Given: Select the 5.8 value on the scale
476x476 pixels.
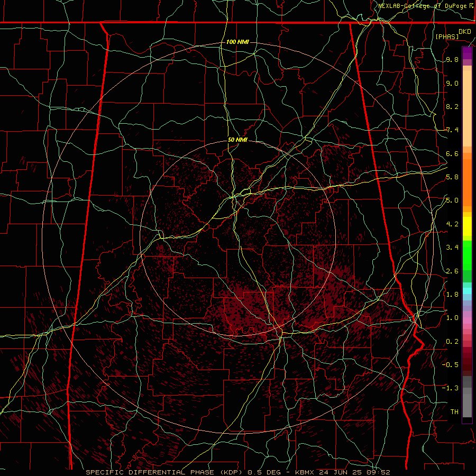Looking at the screenshot, I should (x=452, y=177).
